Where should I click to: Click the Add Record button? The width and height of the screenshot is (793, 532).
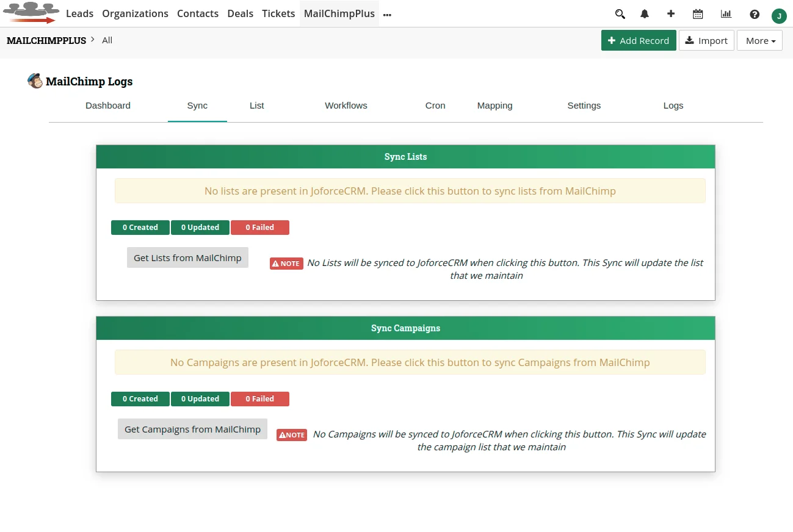[639, 40]
